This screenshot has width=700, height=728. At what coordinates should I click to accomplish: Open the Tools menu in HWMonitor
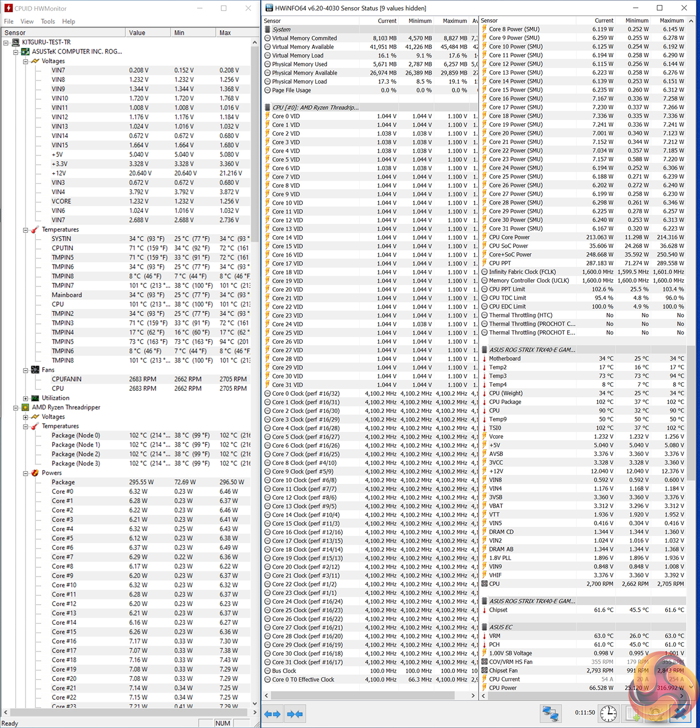[x=48, y=21]
